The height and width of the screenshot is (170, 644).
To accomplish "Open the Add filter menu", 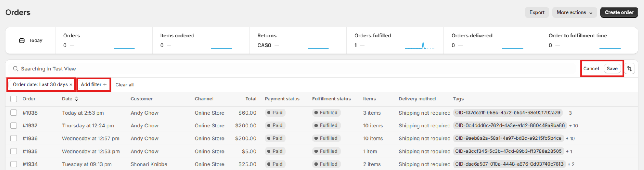I will pyautogui.click(x=94, y=85).
